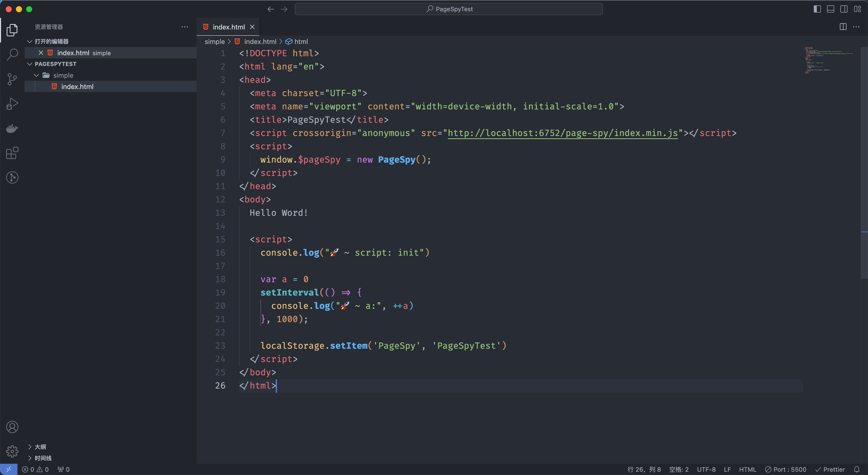
Task: Change end of line sequence LF
Action: pyautogui.click(x=728, y=469)
